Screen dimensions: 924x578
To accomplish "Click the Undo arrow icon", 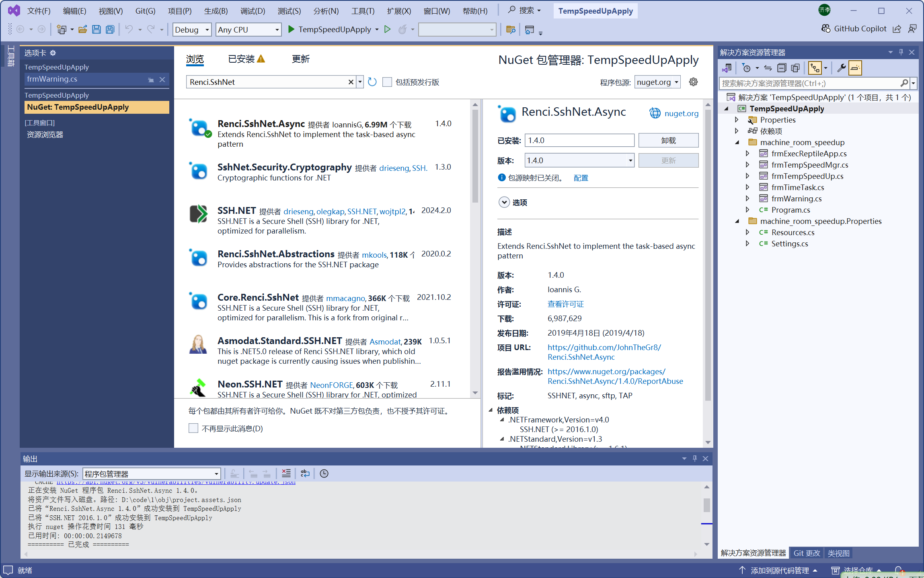I will (129, 29).
